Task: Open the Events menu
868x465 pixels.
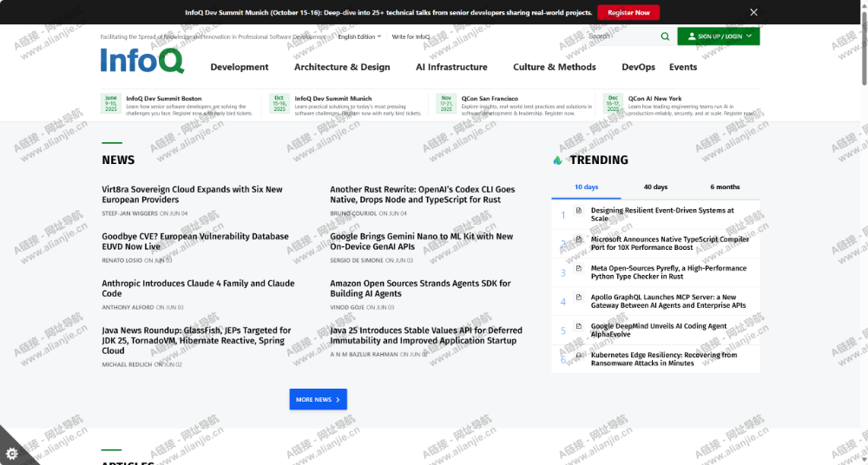Action: coord(683,67)
